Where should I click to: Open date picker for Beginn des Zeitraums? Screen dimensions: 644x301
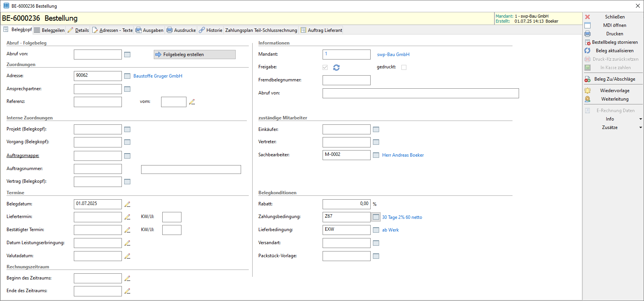(x=127, y=278)
